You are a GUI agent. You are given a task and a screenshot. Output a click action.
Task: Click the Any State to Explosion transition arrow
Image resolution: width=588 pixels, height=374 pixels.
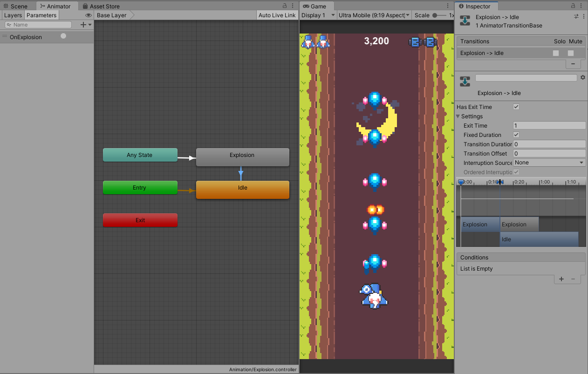187,158
